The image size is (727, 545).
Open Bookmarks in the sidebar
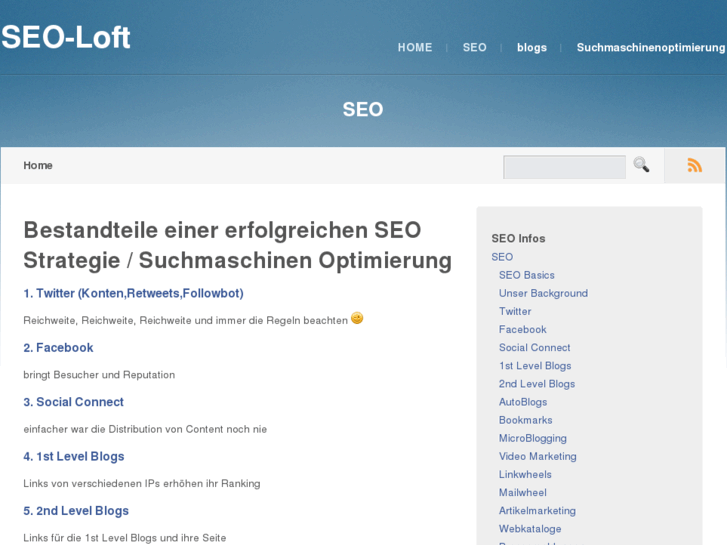pyautogui.click(x=526, y=420)
